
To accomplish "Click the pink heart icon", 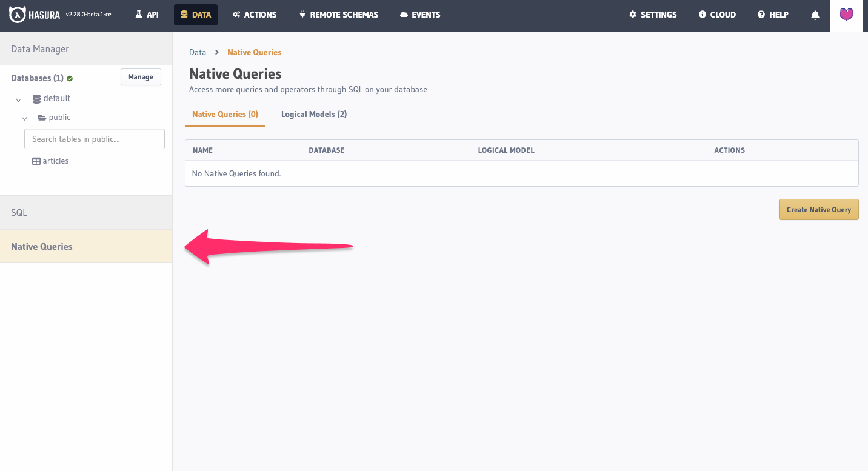I will [x=846, y=15].
